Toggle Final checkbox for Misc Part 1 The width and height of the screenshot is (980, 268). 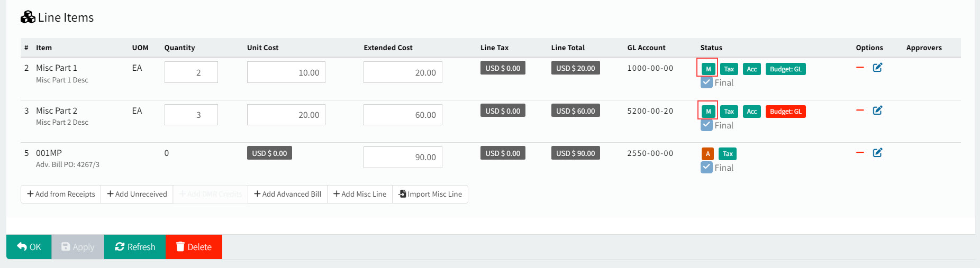(706, 82)
